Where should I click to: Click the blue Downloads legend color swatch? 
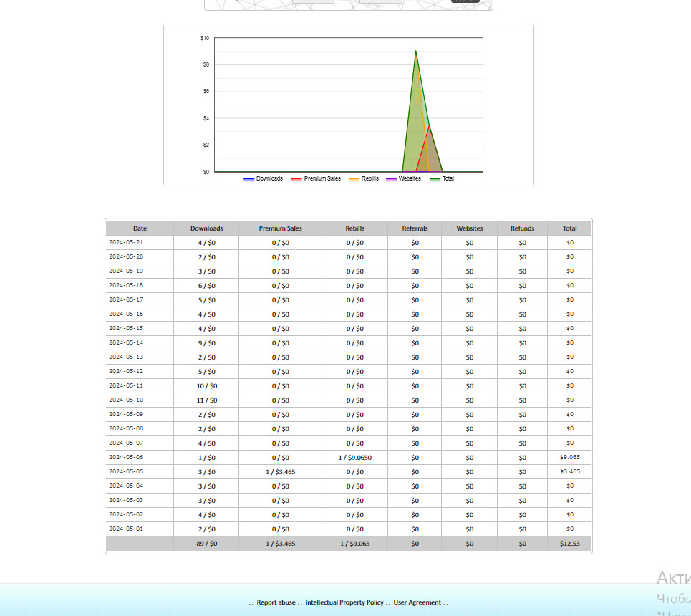(x=248, y=180)
